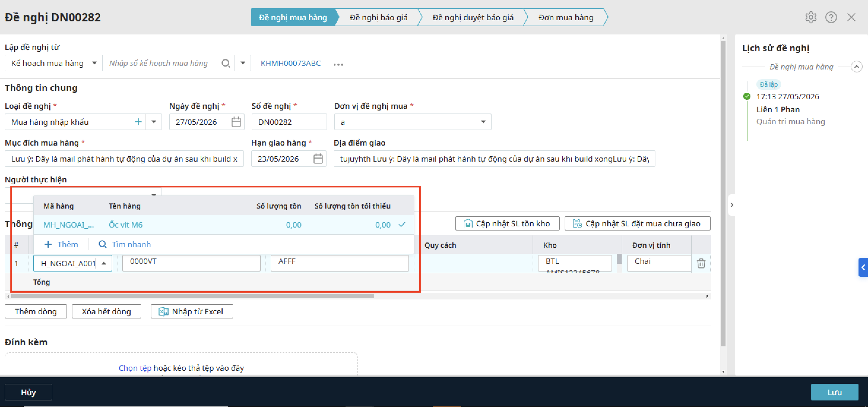Click the Thêm plus option in dropdown
The image size is (868, 407).
61,244
